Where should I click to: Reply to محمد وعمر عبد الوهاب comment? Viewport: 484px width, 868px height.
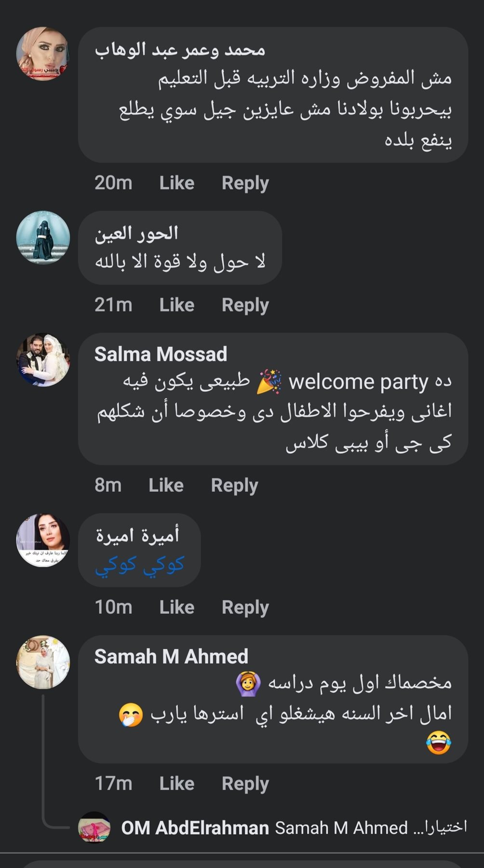coord(245,183)
